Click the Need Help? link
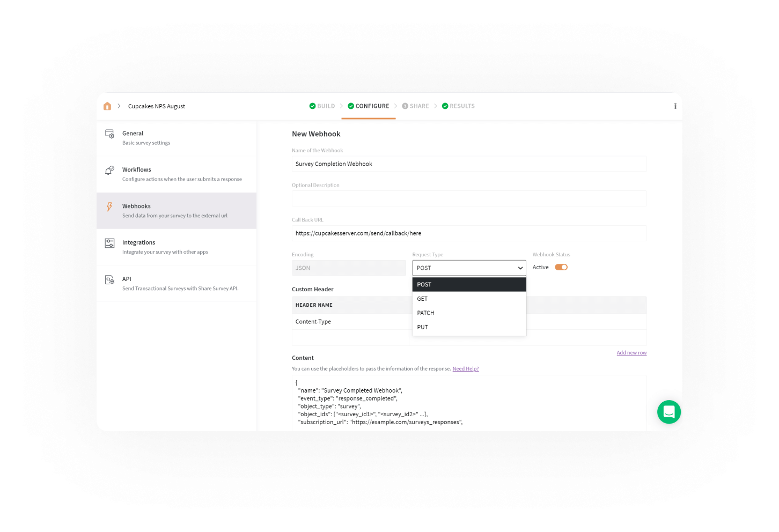This screenshot has height=532, width=779. coord(465,369)
